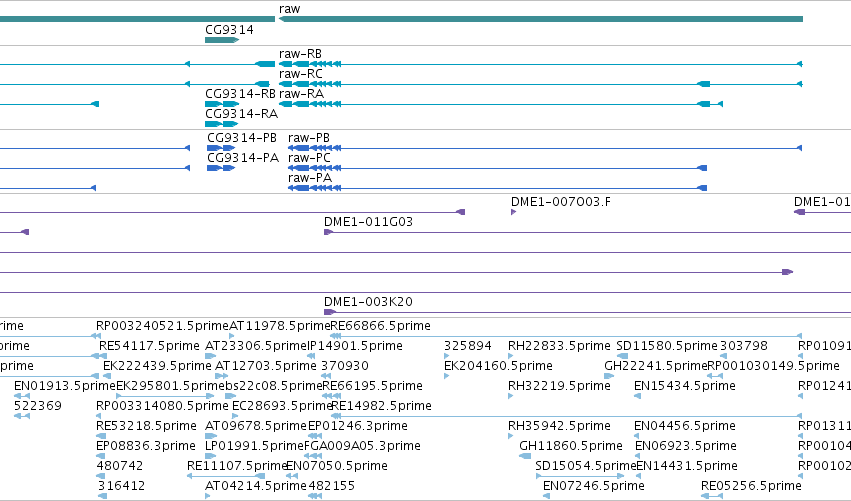
Task: Select the RE11107.5prime EST label
Action: (x=237, y=466)
